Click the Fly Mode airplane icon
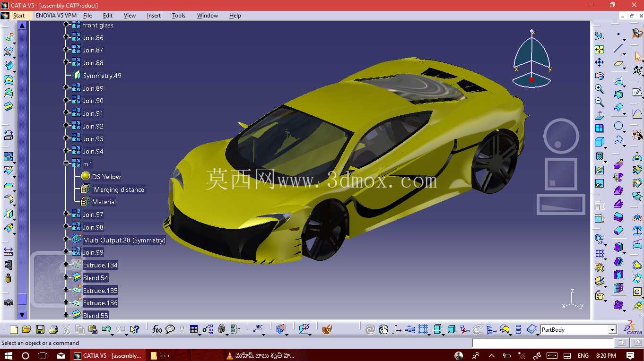 [x=600, y=36]
